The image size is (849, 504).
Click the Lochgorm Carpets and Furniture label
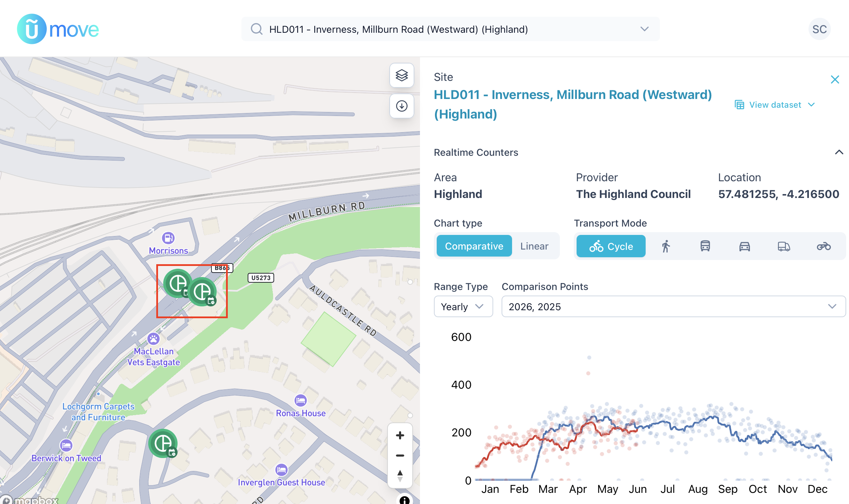pos(98,412)
